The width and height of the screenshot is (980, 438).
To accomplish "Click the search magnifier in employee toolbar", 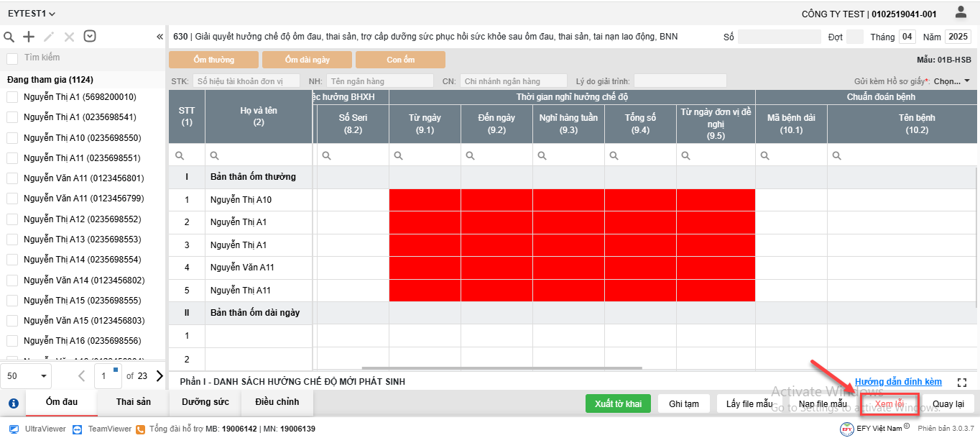I will click(x=9, y=37).
